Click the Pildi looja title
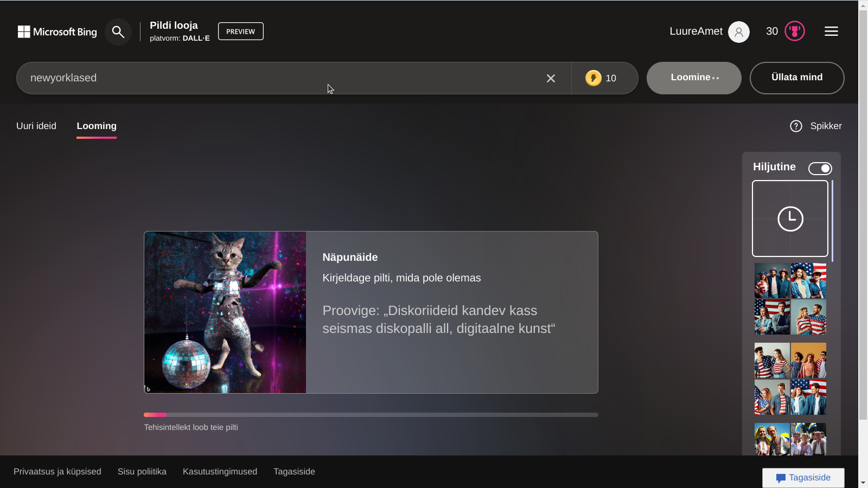The width and height of the screenshot is (868, 488). point(174,25)
